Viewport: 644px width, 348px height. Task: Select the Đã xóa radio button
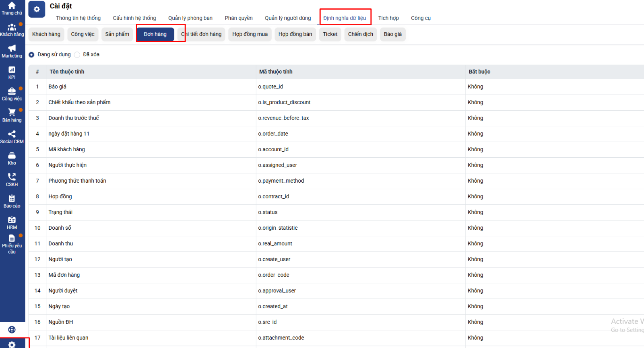click(77, 55)
